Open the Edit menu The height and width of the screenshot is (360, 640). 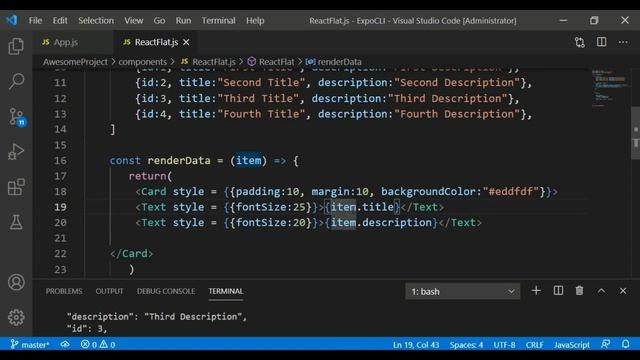[x=60, y=20]
